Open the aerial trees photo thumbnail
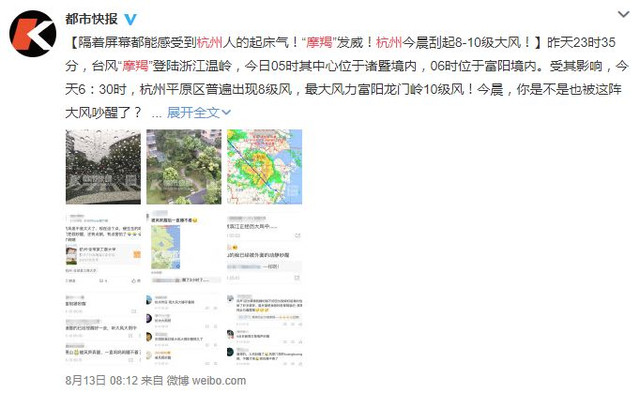The height and width of the screenshot is (393, 640). pyautogui.click(x=184, y=167)
